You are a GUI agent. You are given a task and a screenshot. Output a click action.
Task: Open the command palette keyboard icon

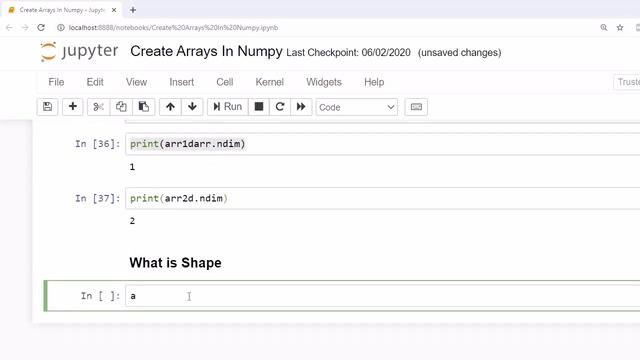pos(416,107)
